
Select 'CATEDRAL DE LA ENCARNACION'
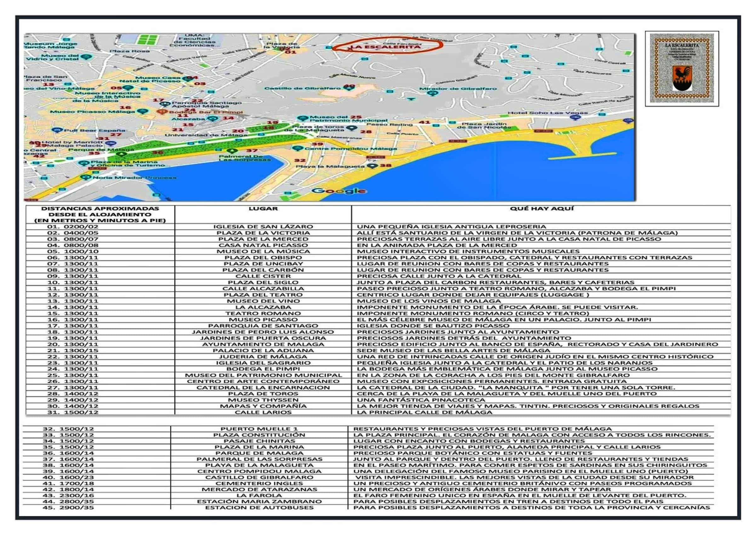pyautogui.click(x=263, y=388)
